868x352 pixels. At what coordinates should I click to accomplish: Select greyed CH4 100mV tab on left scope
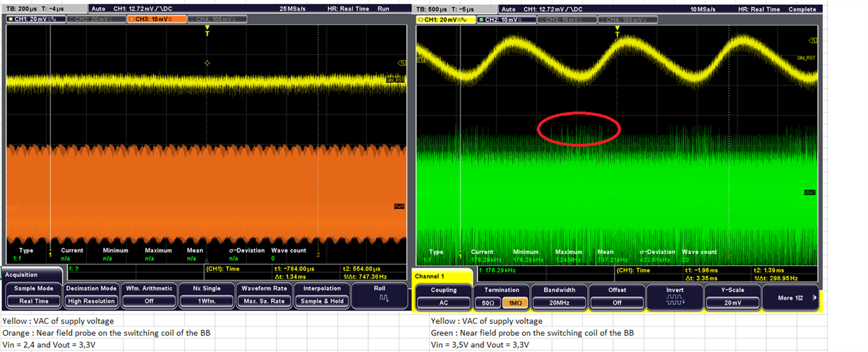[218, 18]
